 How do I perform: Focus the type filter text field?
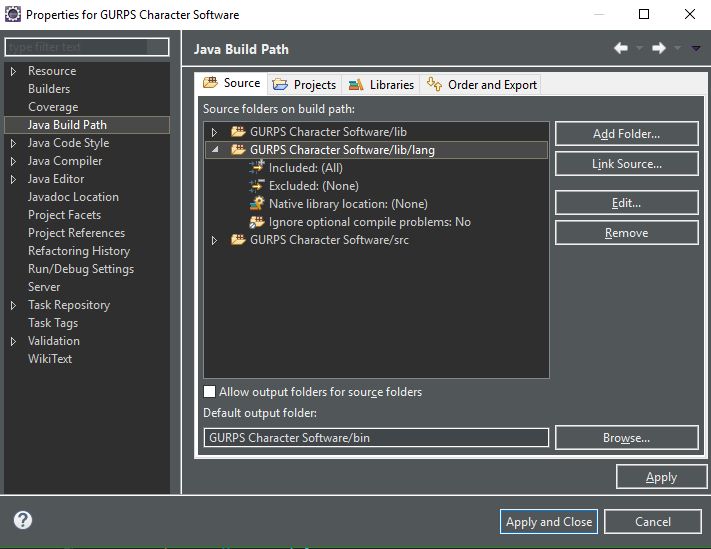[x=87, y=47]
